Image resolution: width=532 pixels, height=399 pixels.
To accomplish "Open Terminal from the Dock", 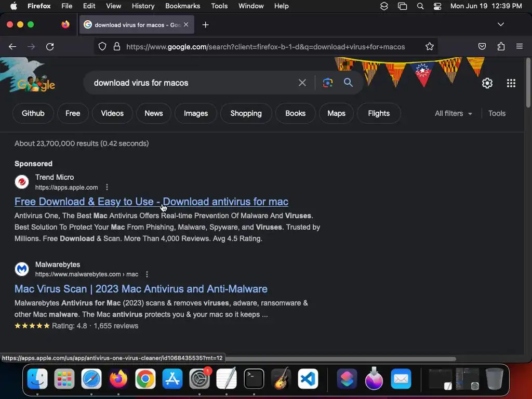I will click(254, 378).
